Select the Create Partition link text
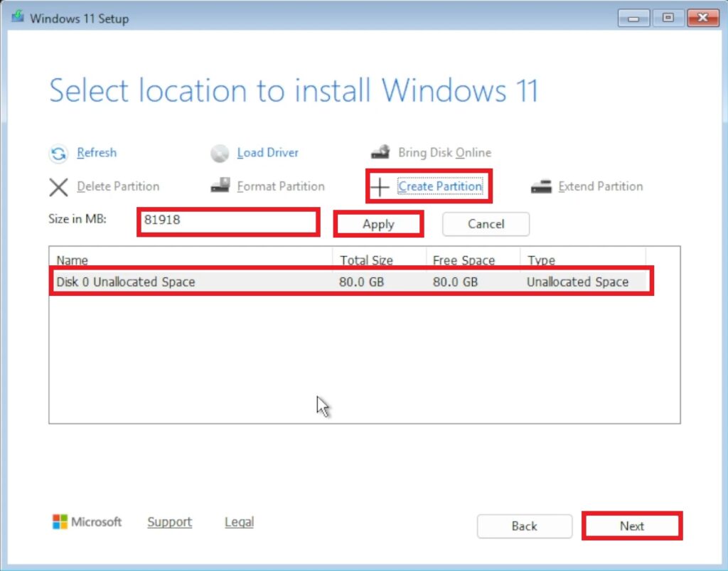This screenshot has height=571, width=728. pyautogui.click(x=440, y=187)
